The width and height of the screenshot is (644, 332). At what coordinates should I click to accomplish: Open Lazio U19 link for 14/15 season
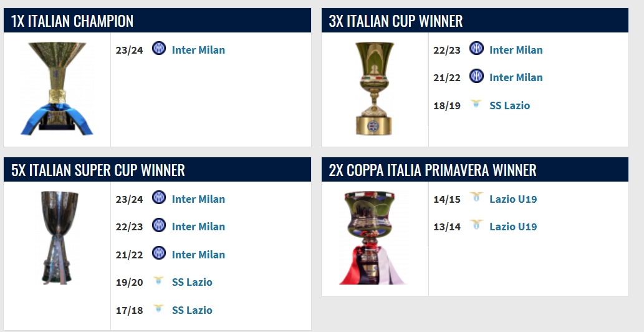(513, 199)
